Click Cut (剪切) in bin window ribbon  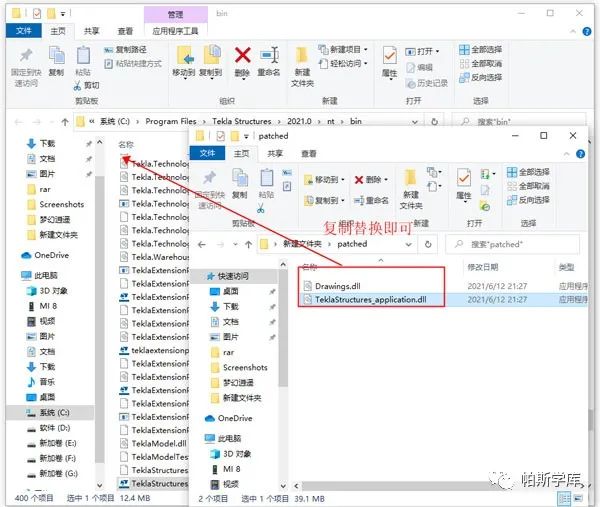click(x=86, y=85)
